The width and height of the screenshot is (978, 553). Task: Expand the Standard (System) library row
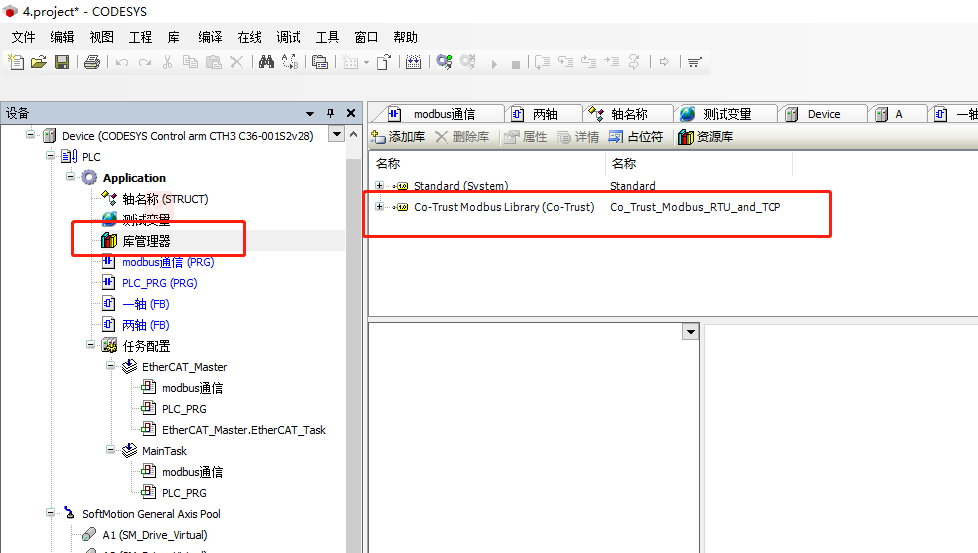pos(379,186)
